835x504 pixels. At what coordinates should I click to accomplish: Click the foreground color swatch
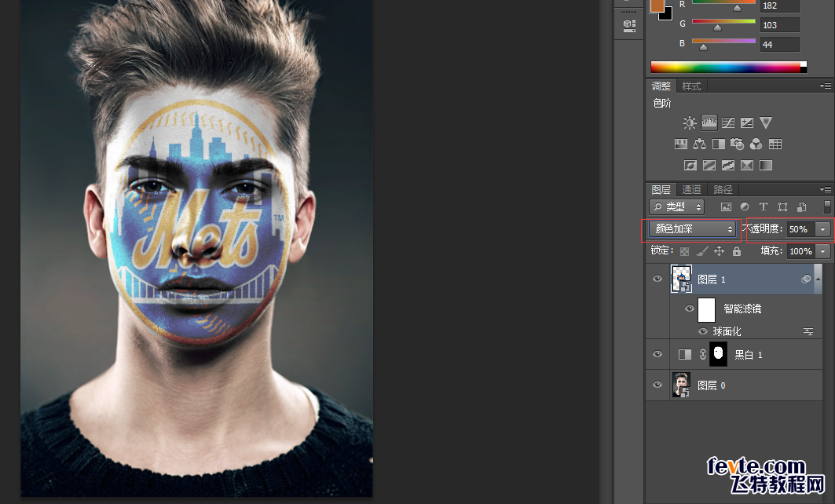[657, 5]
